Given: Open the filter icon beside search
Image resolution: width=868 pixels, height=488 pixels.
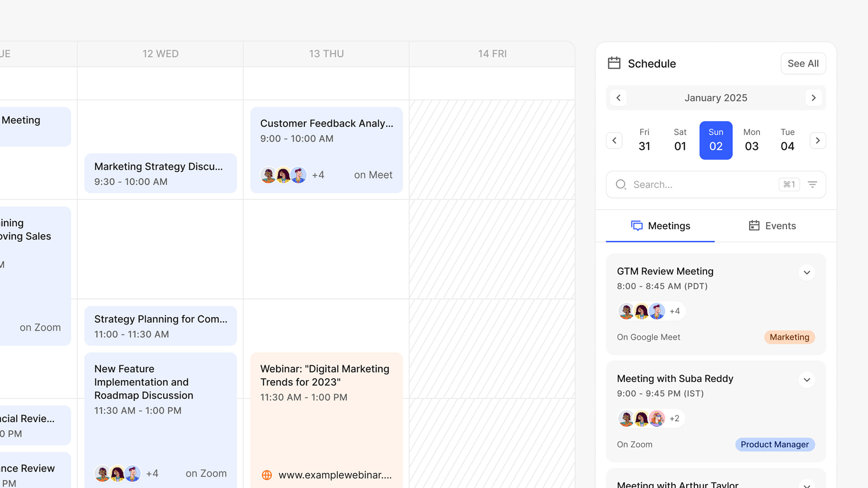Looking at the screenshot, I should (812, 184).
